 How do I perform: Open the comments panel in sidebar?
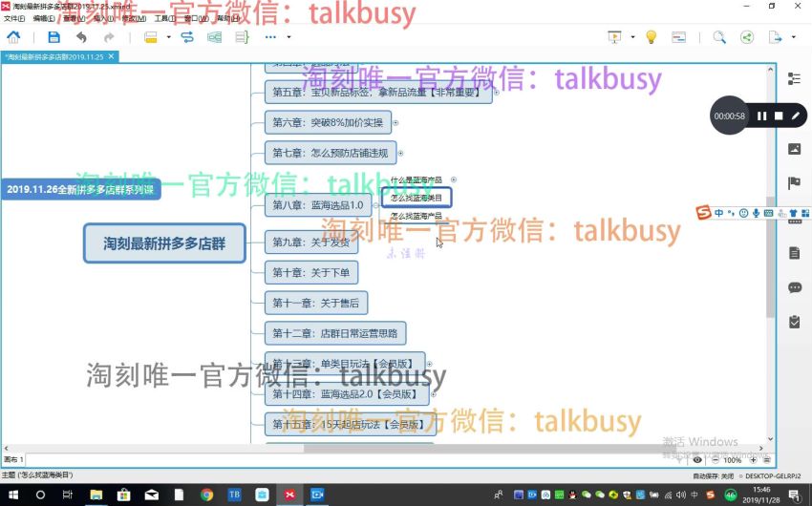pos(795,287)
